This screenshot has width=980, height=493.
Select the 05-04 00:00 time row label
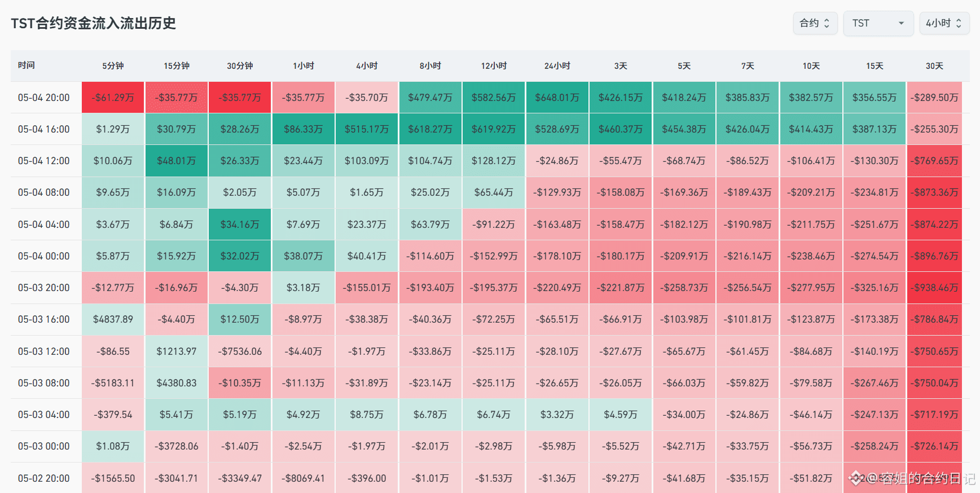pyautogui.click(x=44, y=256)
